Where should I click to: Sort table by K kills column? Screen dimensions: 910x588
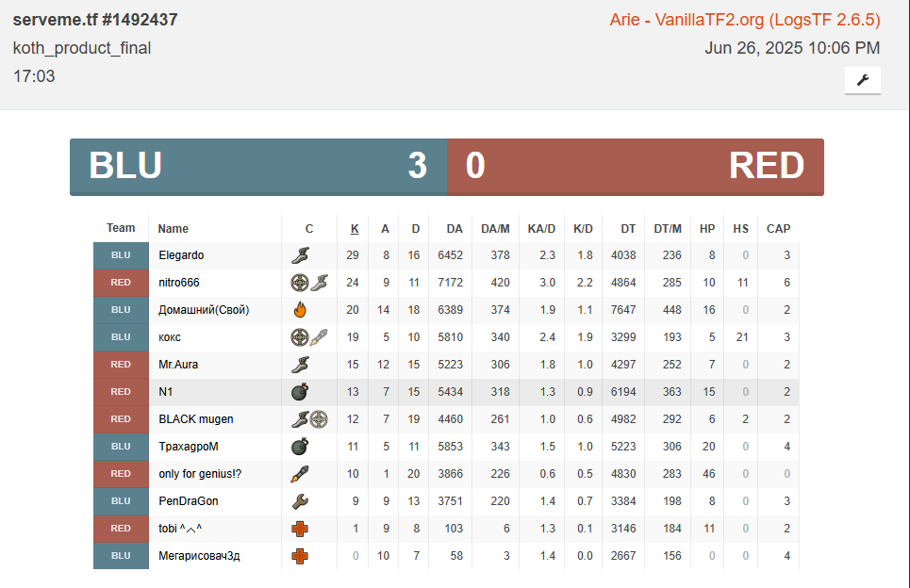[x=355, y=228]
